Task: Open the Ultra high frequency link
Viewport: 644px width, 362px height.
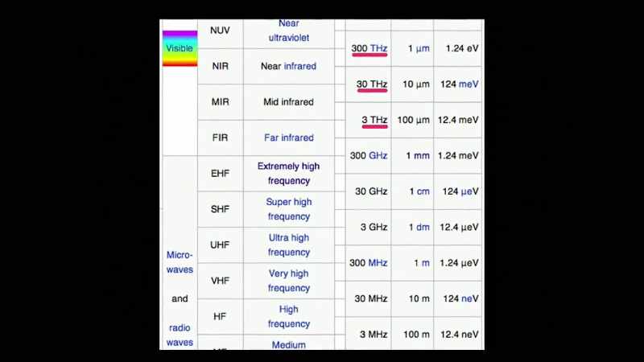Action: click(289, 245)
